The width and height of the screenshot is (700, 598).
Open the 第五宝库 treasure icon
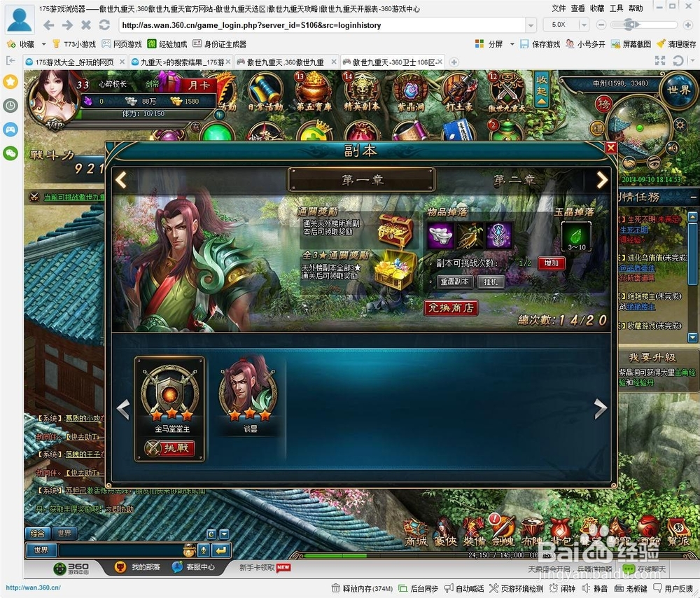pyautogui.click(x=314, y=92)
